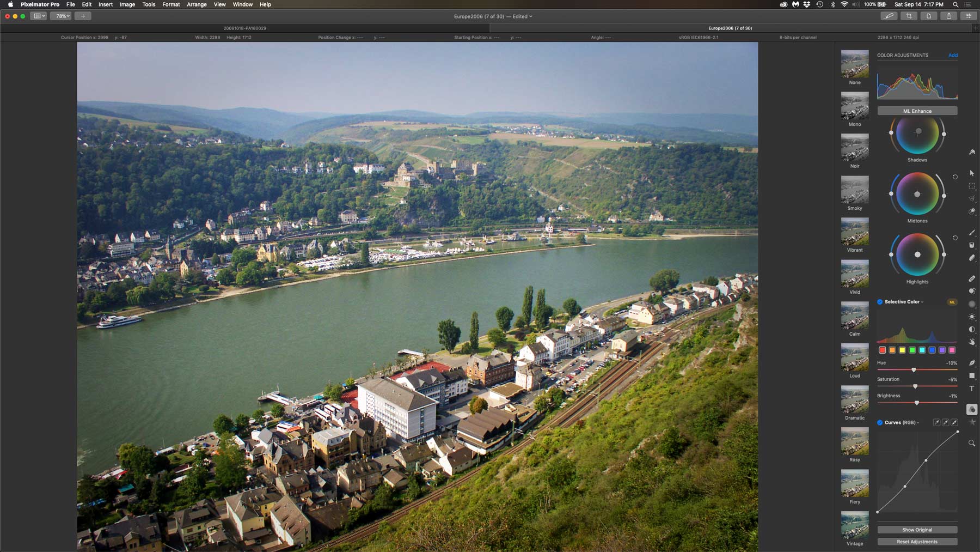Apply the Vintage preset thumbnail
The width and height of the screenshot is (980, 552).
pos(855,525)
